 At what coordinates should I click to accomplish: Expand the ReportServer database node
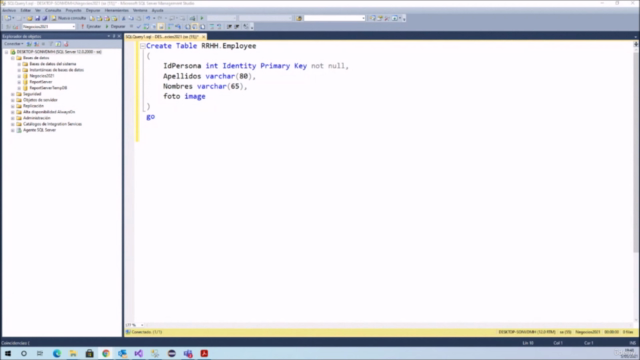pyautogui.click(x=19, y=82)
